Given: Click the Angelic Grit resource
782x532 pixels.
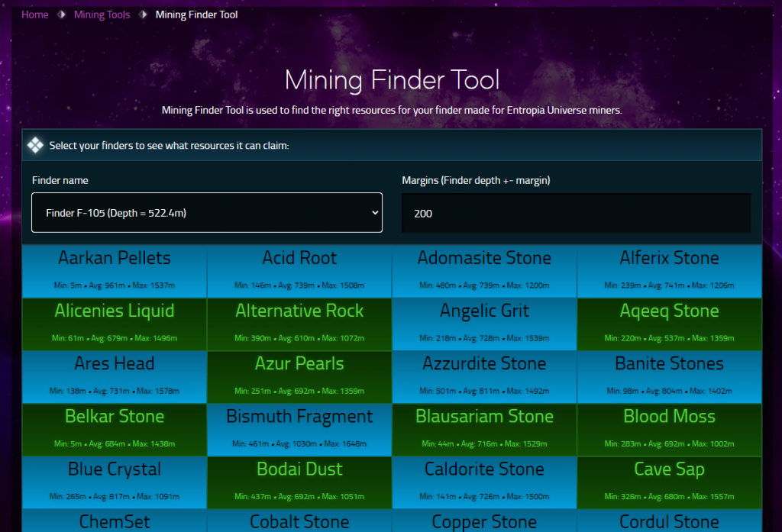Looking at the screenshot, I should (x=484, y=324).
